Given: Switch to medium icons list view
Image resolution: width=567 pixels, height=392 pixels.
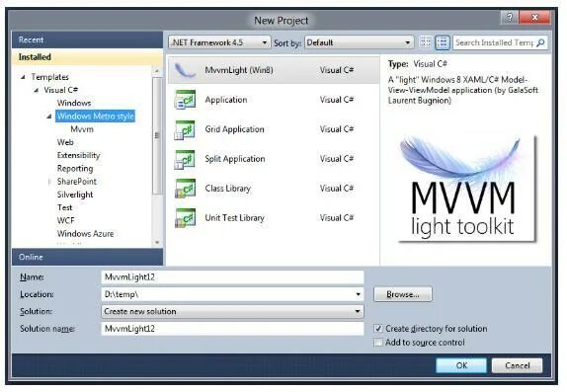Looking at the screenshot, I should 442,42.
